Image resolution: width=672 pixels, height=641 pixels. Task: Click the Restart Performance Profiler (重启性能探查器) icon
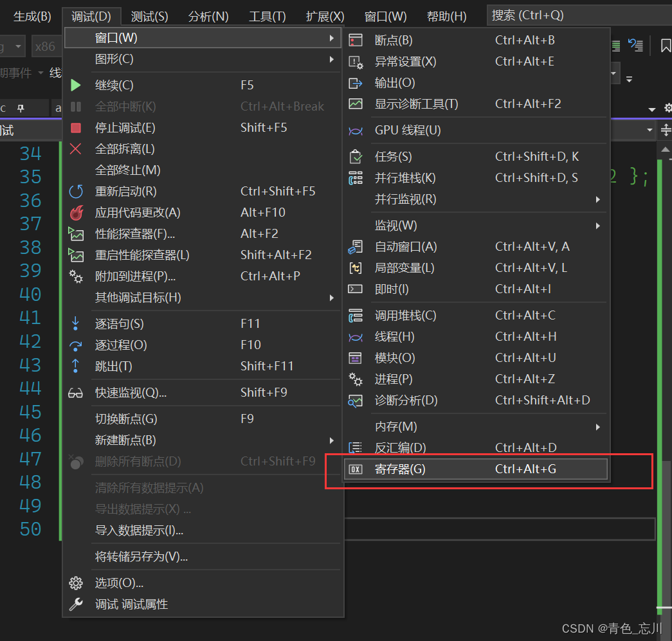pos(76,255)
